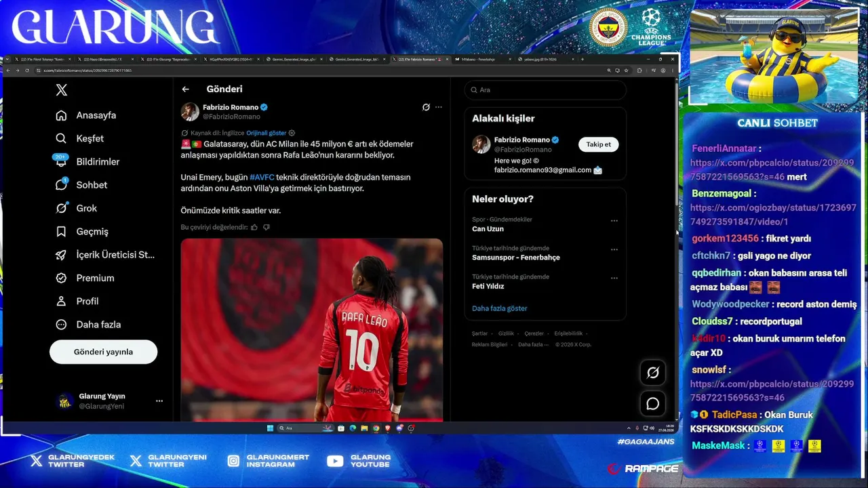Click the Ara search field on X

coord(545,90)
